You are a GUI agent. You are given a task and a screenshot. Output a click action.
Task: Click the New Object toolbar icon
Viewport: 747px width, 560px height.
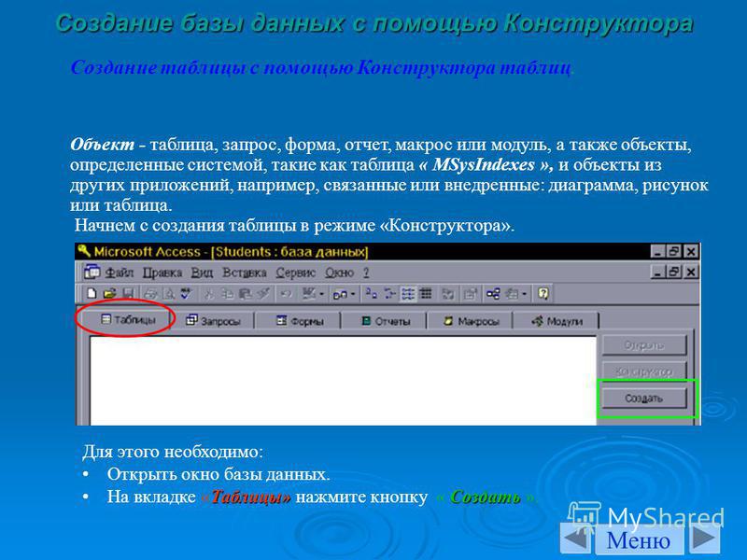pyautogui.click(x=512, y=294)
